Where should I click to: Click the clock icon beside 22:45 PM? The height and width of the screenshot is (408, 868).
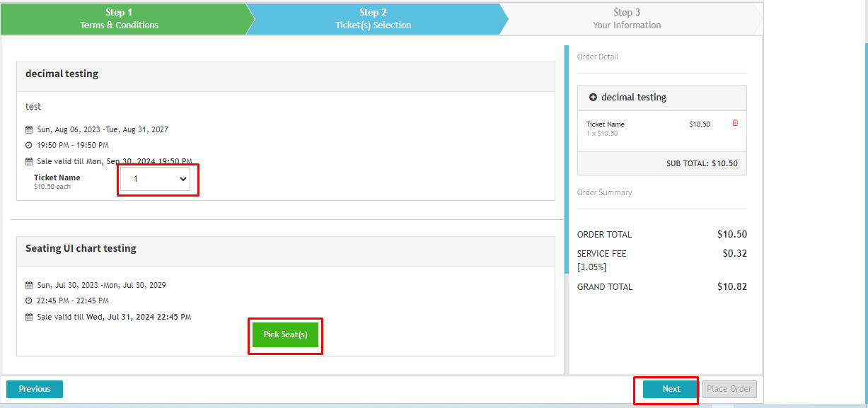29,301
